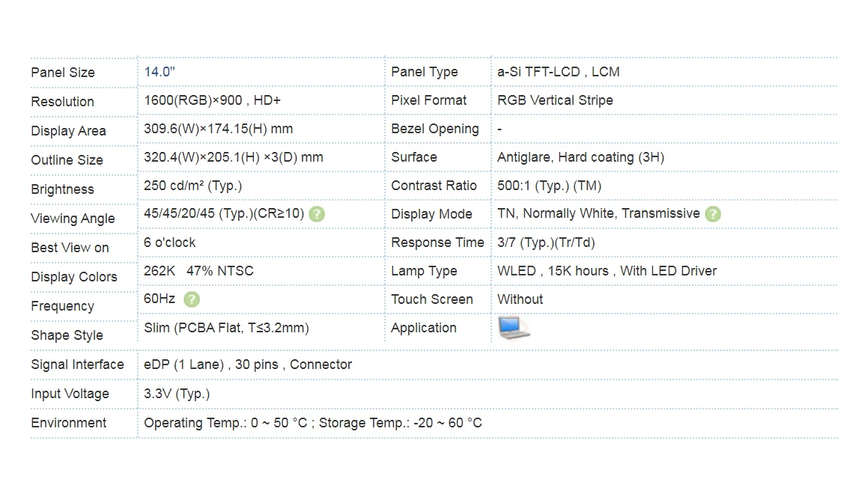
Task: Select the "3/7 (Typ.)(Tr/Td)" response time value
Action: tap(547, 243)
